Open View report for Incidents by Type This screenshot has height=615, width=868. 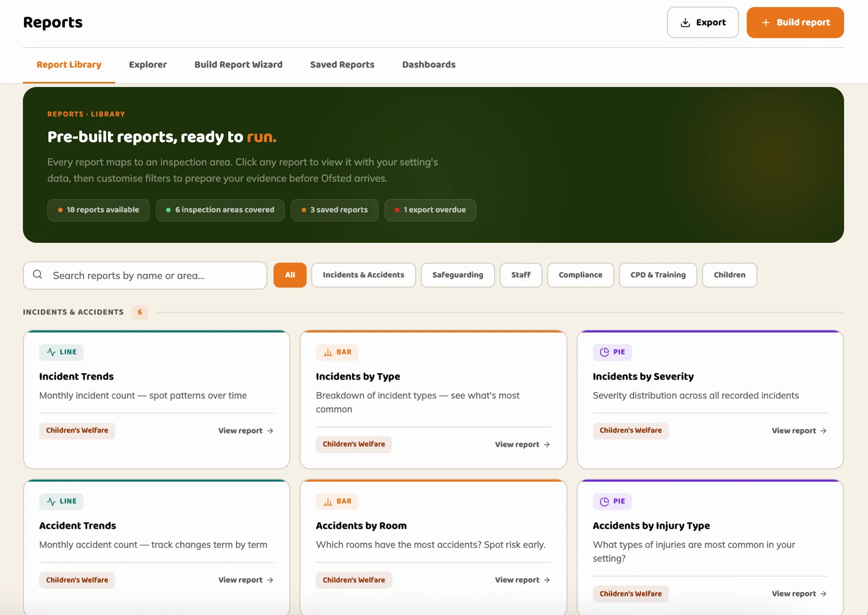point(521,444)
